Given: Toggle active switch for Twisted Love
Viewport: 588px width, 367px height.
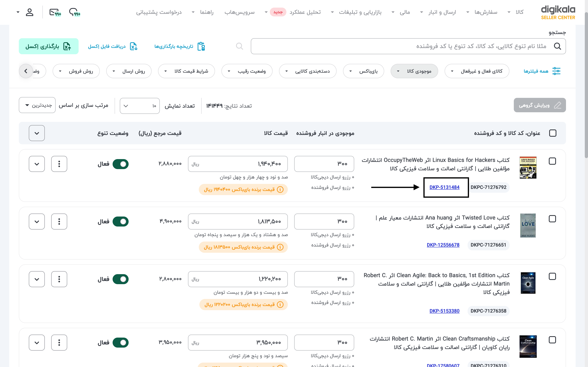Looking at the screenshot, I should [121, 222].
